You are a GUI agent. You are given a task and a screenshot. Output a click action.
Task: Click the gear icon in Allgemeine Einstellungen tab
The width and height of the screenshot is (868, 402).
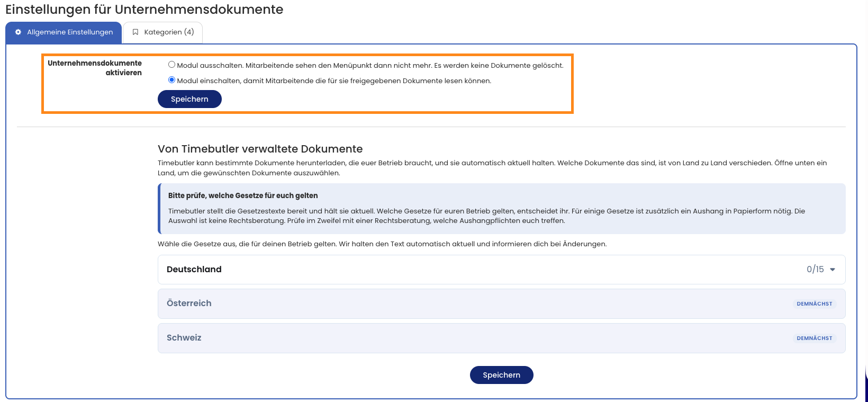18,32
